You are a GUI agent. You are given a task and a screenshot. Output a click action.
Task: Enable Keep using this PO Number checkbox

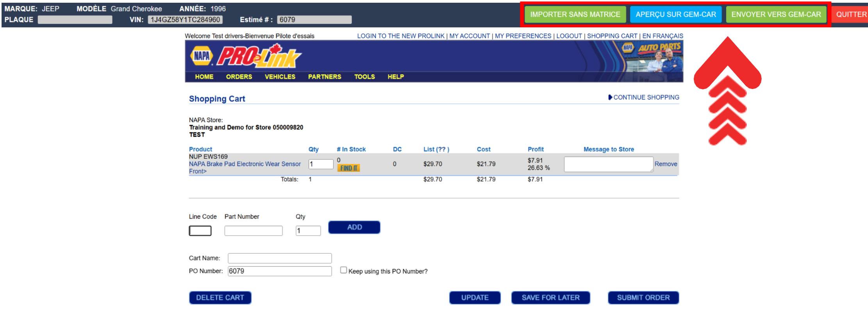pos(343,270)
